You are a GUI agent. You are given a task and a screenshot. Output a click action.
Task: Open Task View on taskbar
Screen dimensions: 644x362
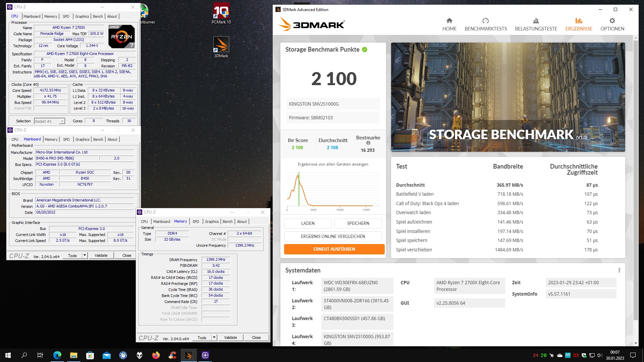[x=40, y=355]
